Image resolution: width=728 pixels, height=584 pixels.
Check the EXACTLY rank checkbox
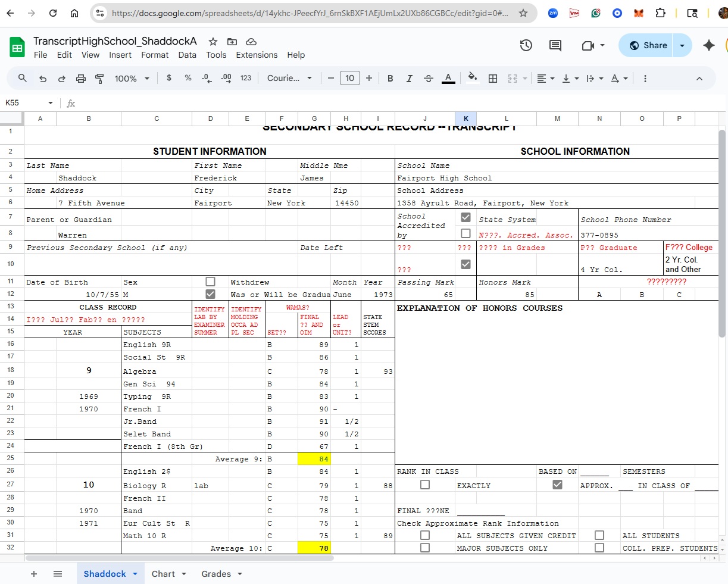[425, 485]
